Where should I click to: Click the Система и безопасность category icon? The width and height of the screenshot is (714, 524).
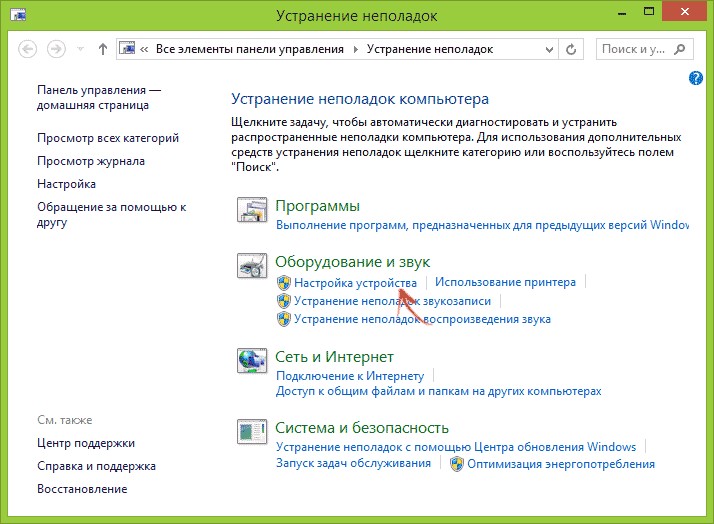[x=251, y=432]
